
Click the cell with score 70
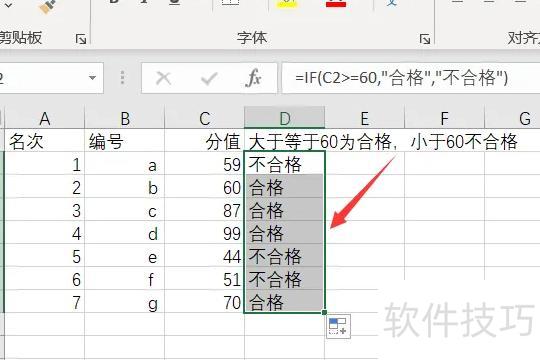pos(205,301)
